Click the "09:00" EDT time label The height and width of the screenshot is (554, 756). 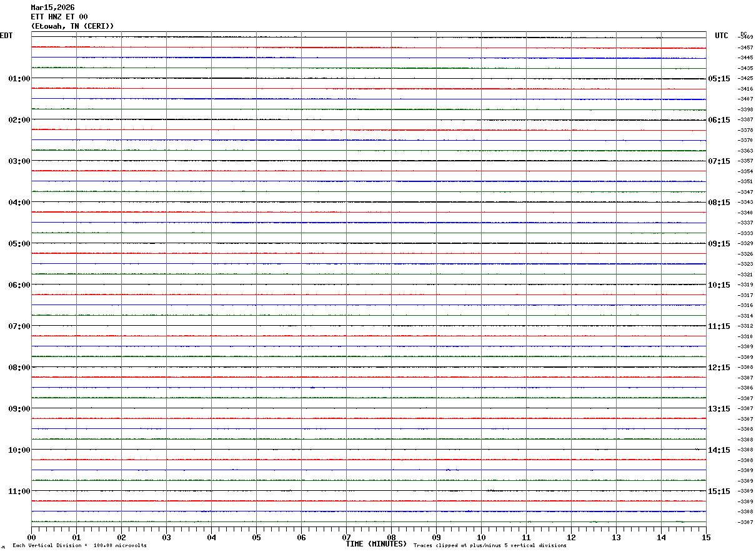coord(19,409)
